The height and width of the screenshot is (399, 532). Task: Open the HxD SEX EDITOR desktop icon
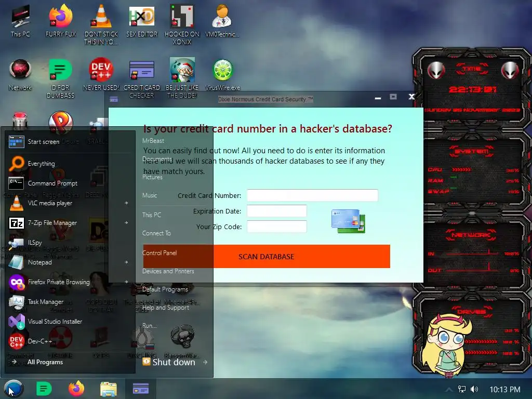142,21
